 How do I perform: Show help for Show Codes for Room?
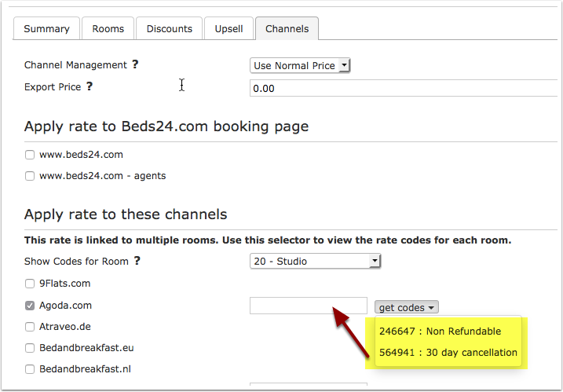(137, 261)
